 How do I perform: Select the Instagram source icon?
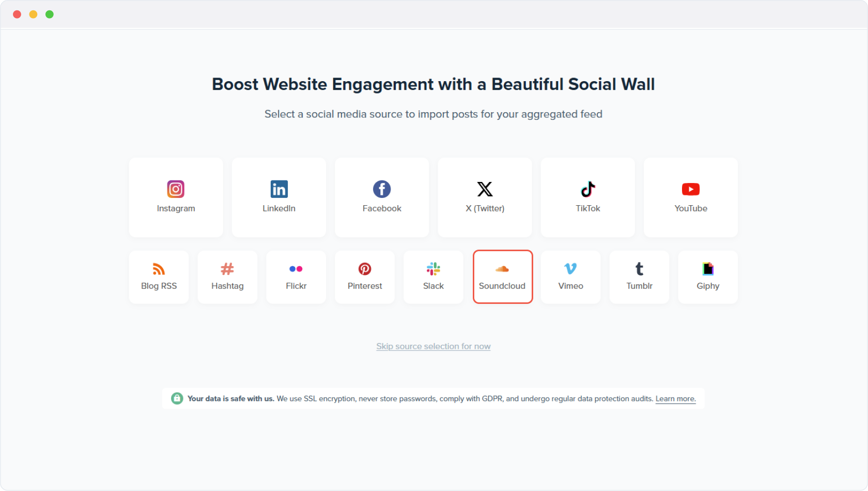coord(176,189)
